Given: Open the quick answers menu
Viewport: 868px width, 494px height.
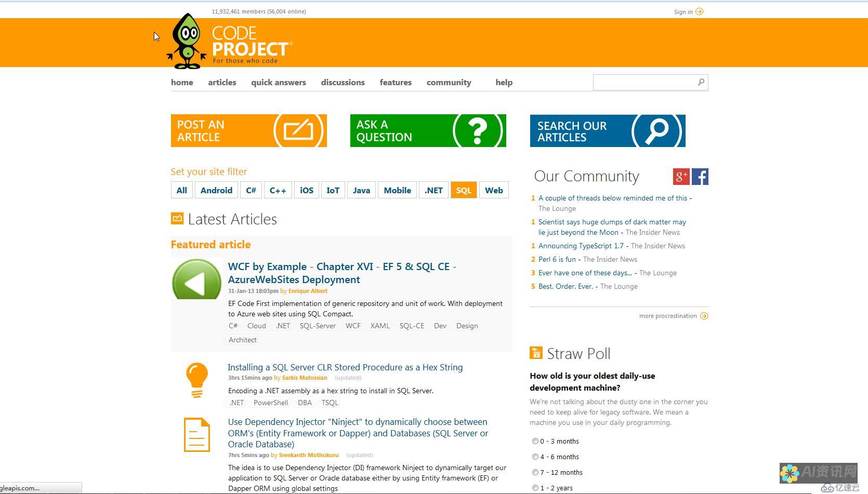Looking at the screenshot, I should click(x=279, y=82).
